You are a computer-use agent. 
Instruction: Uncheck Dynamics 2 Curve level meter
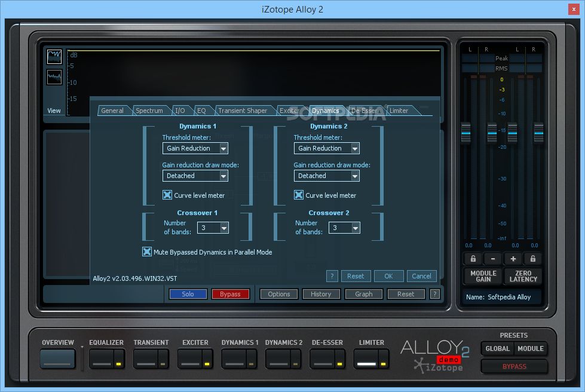pyautogui.click(x=298, y=195)
